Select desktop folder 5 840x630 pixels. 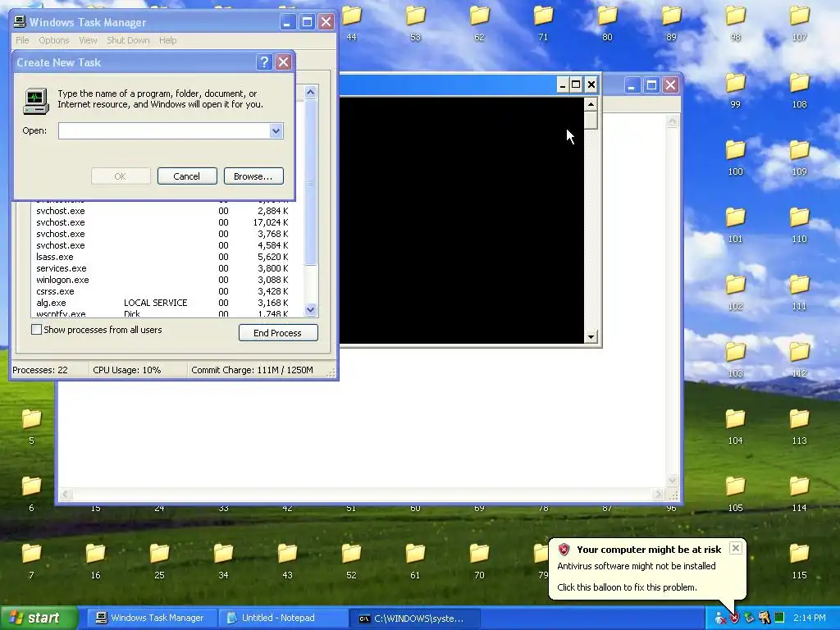point(32,427)
